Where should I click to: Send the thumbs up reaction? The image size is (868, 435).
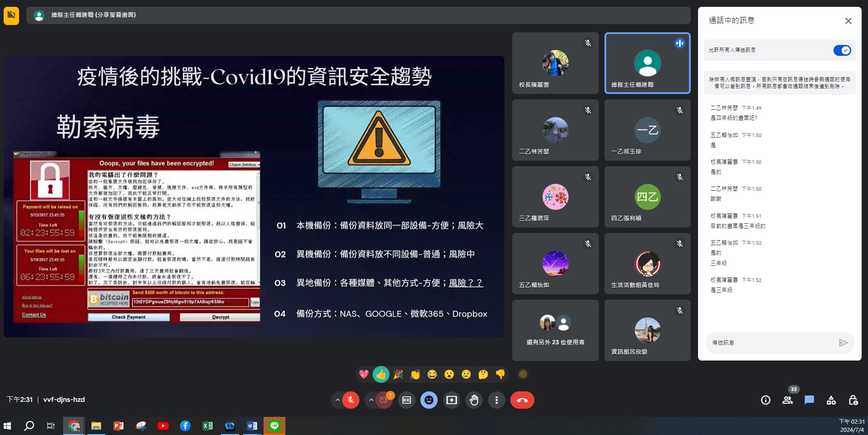381,374
